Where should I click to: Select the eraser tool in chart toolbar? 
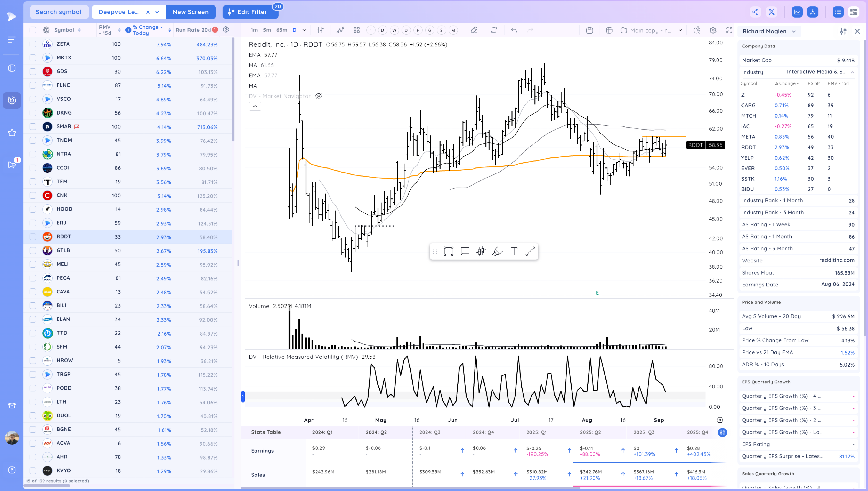474,30
